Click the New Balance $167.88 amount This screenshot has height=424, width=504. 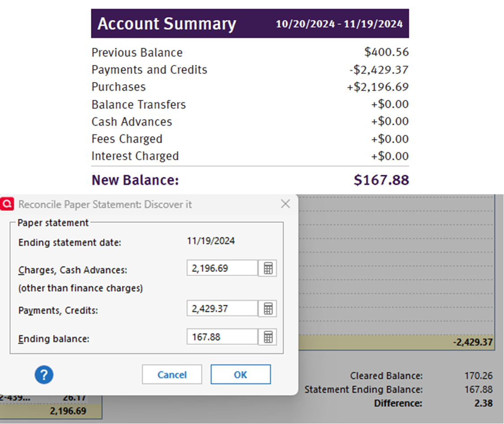pos(381,180)
